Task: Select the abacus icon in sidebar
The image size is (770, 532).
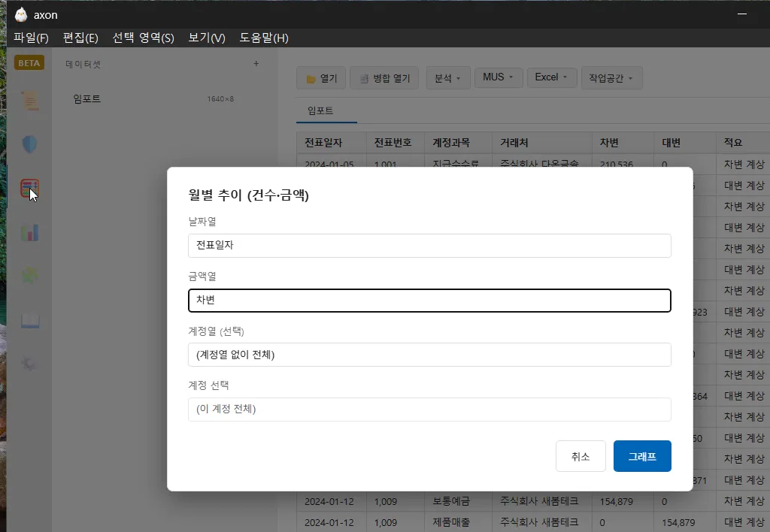Action: click(29, 189)
